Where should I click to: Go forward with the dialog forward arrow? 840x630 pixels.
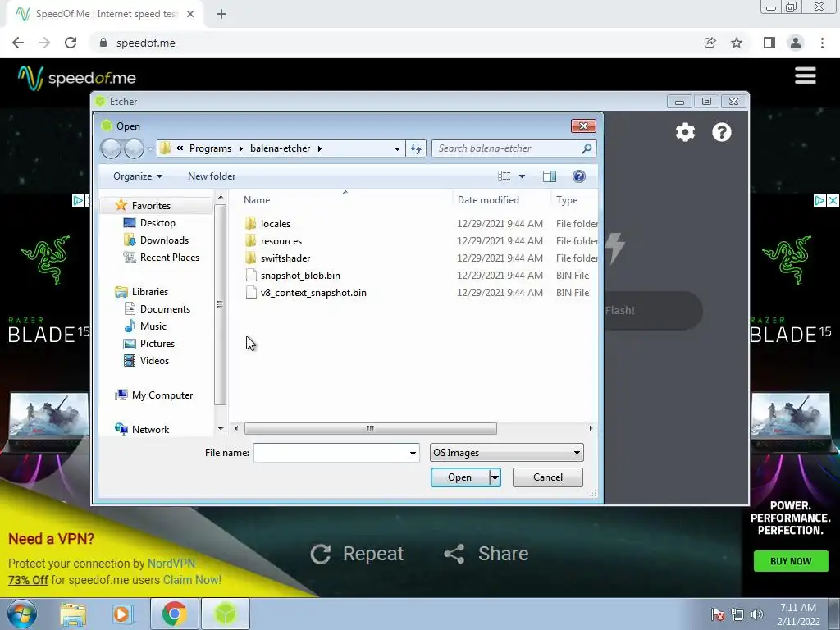(x=134, y=148)
